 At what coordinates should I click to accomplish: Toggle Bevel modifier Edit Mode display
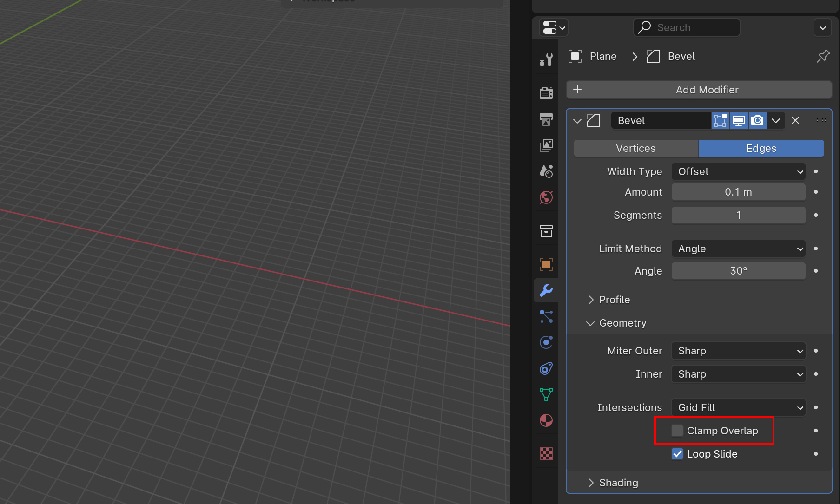(721, 120)
